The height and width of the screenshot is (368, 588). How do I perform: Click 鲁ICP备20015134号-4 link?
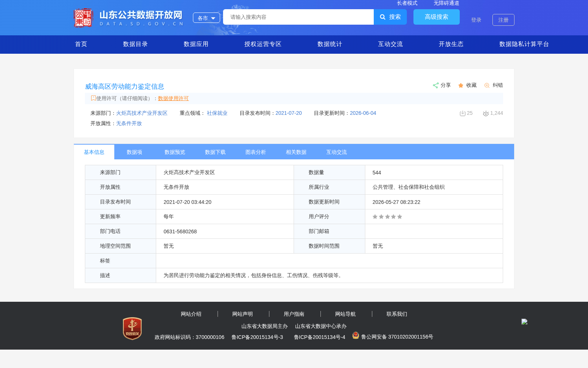(320, 337)
